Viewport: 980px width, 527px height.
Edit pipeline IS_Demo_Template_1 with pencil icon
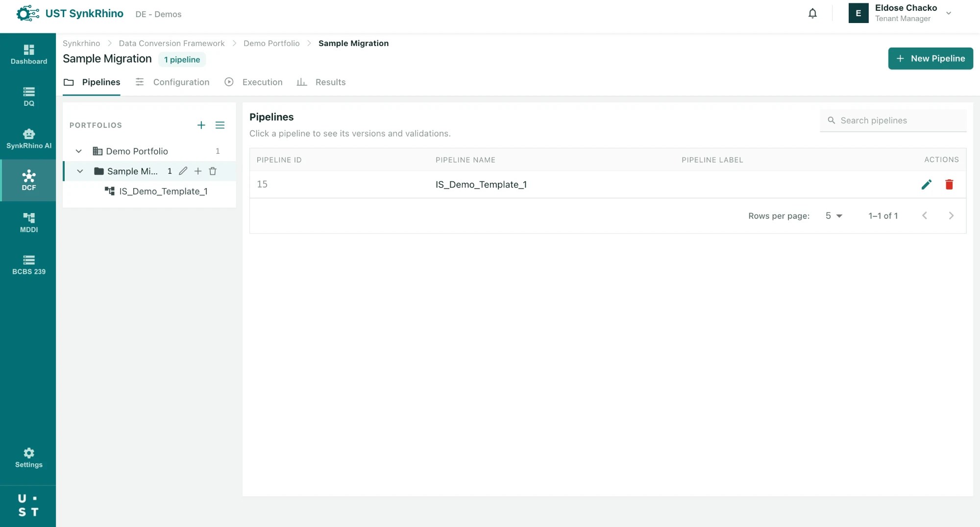click(x=926, y=185)
